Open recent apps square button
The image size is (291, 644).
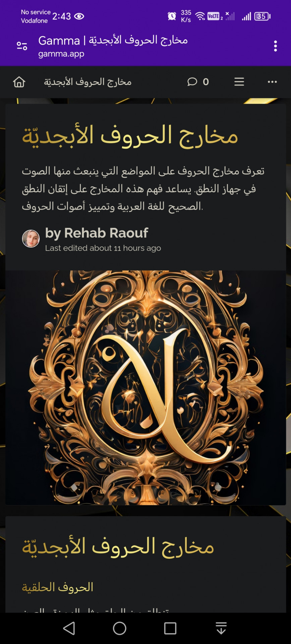coord(170,628)
